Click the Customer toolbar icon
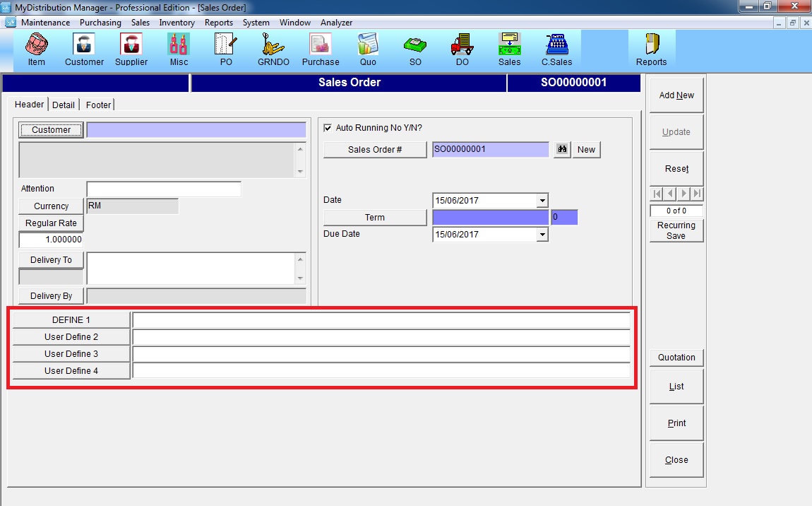812x506 pixels. pyautogui.click(x=84, y=49)
